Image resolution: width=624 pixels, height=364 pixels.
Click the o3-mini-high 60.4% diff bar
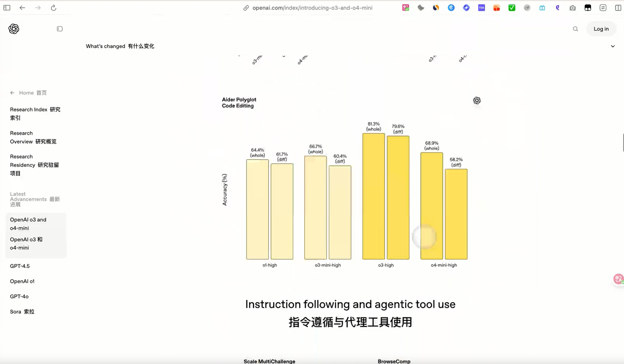tap(340, 212)
